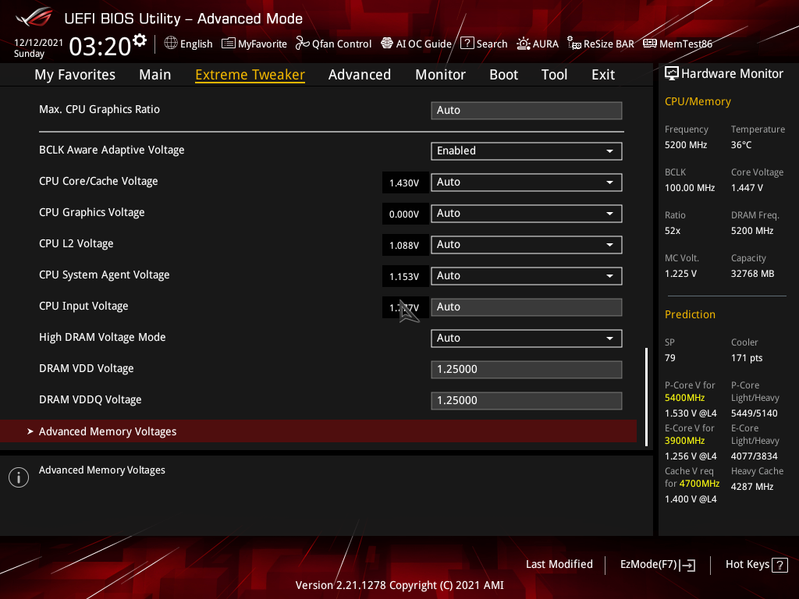Launch the MemTest86 icon
The height and width of the screenshot is (599, 799).
650,43
